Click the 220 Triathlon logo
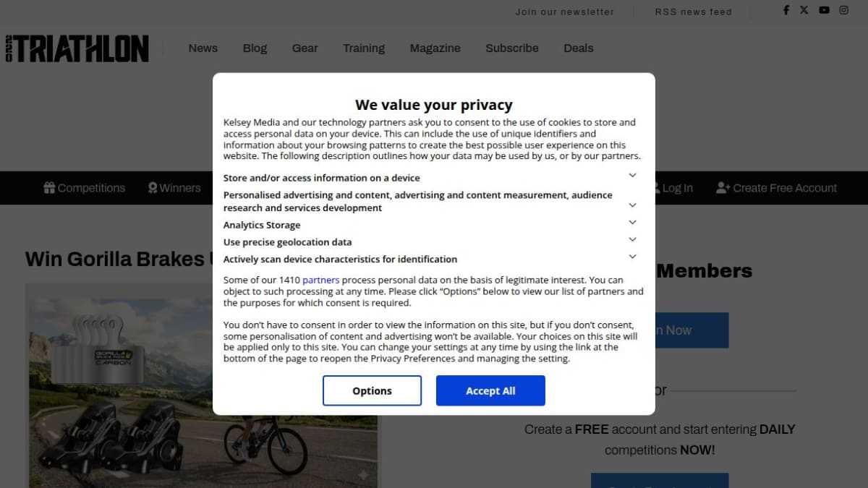The image size is (868, 488). point(77,48)
